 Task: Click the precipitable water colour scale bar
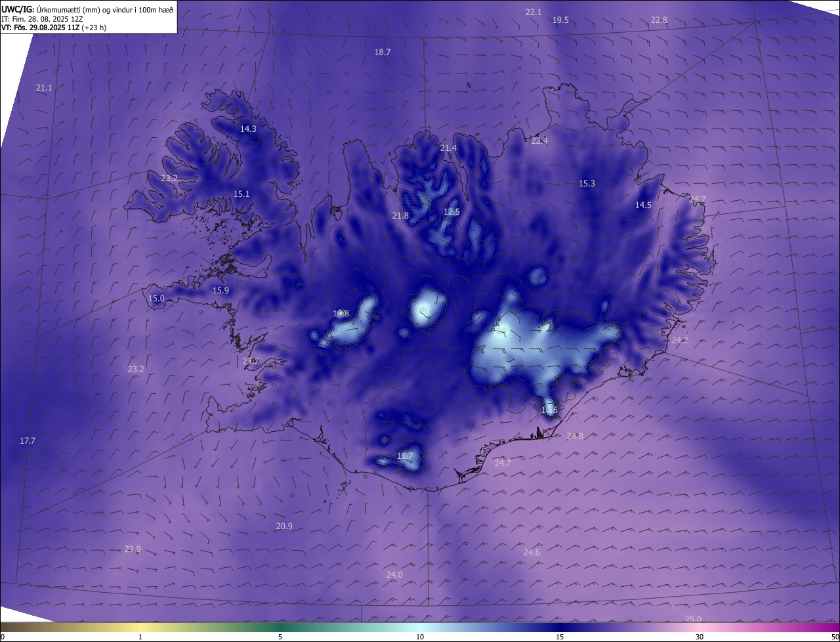(420, 627)
